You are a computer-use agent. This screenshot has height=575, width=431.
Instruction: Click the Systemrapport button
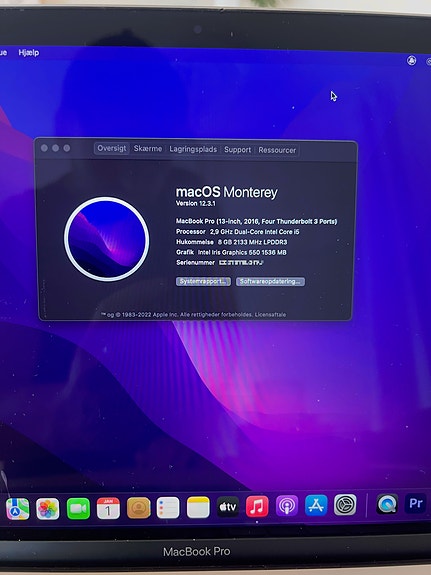pos(203,281)
